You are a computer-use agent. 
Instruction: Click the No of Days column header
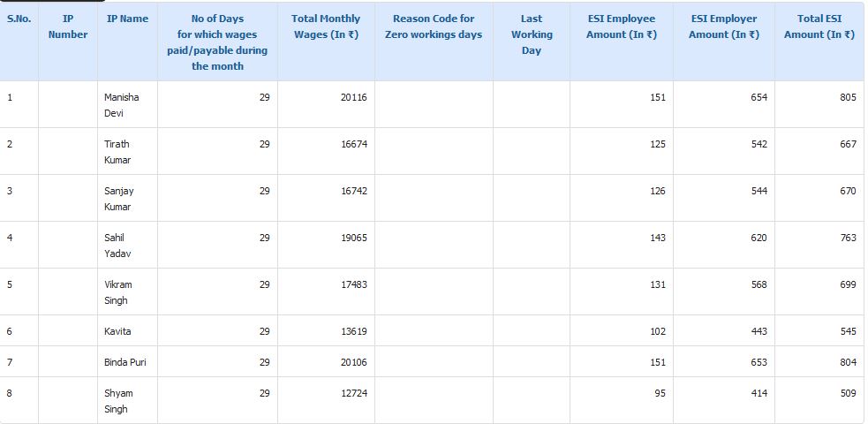pos(217,42)
